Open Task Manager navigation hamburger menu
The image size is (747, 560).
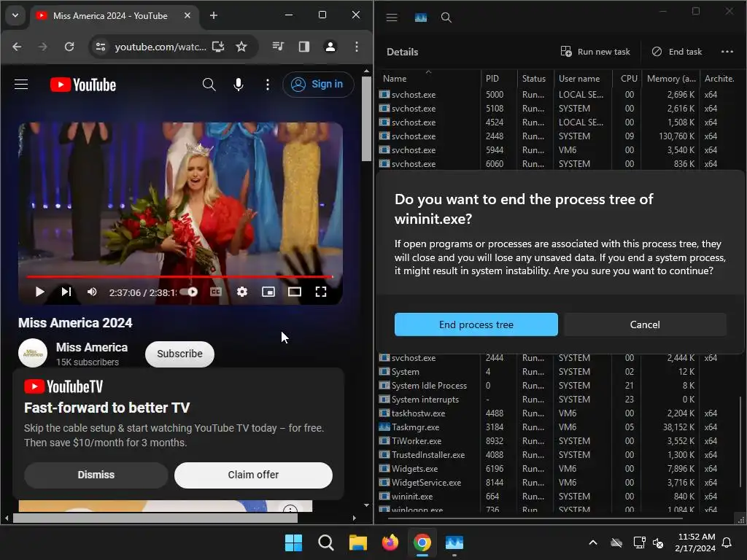[392, 17]
